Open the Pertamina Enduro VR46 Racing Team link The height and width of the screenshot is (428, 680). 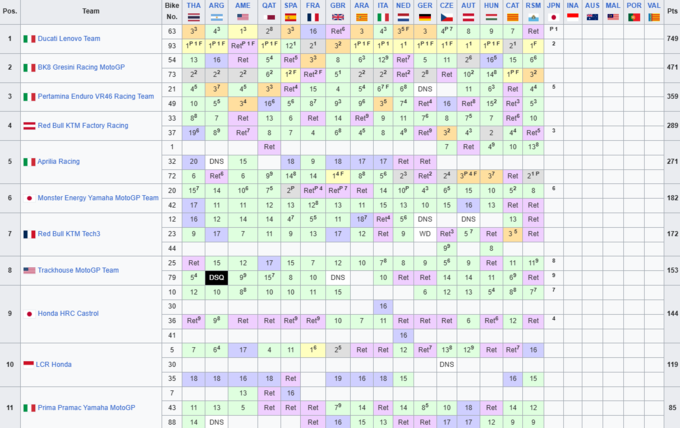tap(96, 97)
